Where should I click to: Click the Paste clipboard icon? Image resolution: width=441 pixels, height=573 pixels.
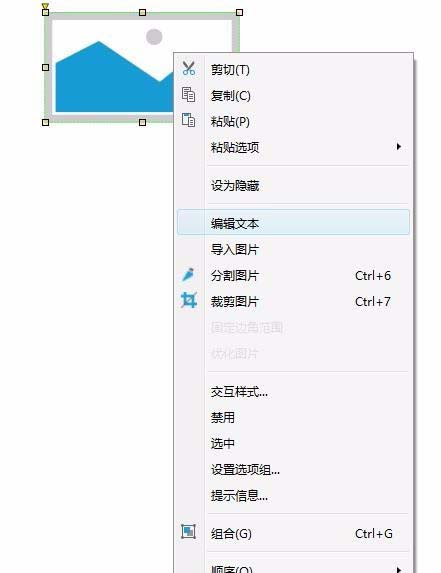pos(189,120)
